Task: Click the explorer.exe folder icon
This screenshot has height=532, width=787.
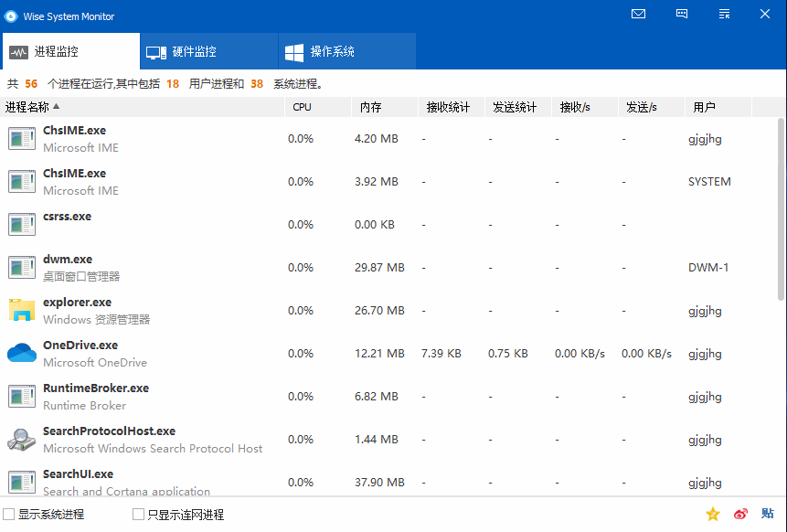Action: pyautogui.click(x=21, y=310)
